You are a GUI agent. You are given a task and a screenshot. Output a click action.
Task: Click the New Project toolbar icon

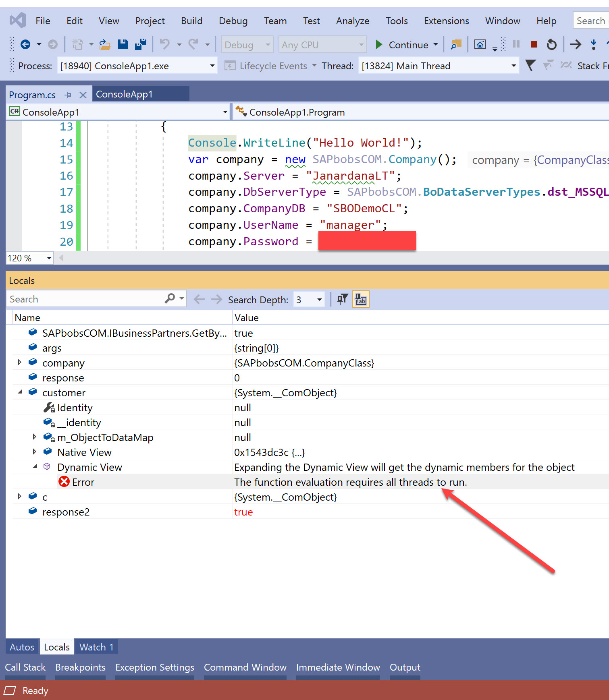pos(77,44)
